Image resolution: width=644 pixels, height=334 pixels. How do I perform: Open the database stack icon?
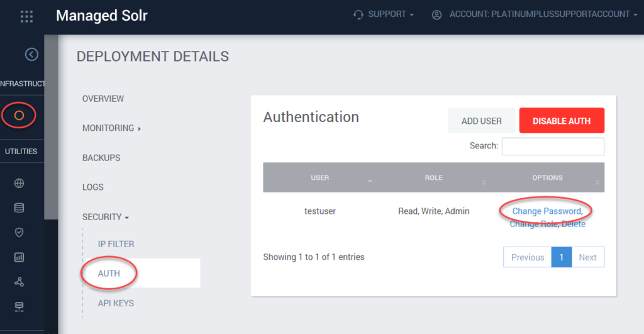[19, 208]
